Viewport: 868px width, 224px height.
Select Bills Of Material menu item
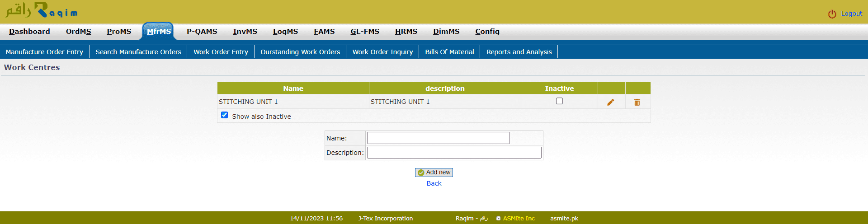point(449,52)
